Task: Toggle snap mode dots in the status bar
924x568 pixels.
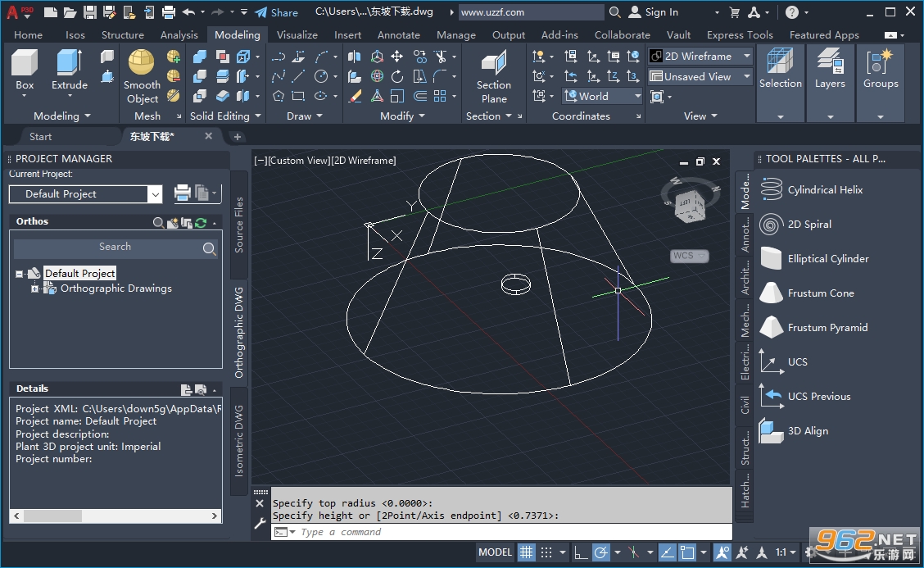Action: [x=546, y=552]
